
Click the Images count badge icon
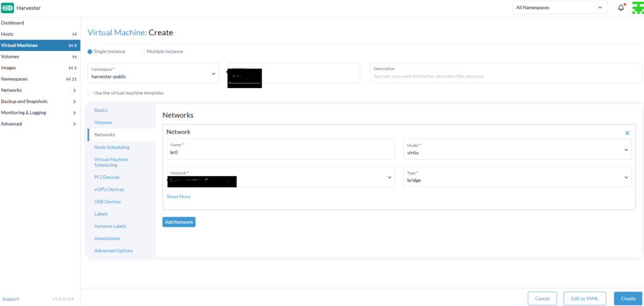(x=72, y=68)
